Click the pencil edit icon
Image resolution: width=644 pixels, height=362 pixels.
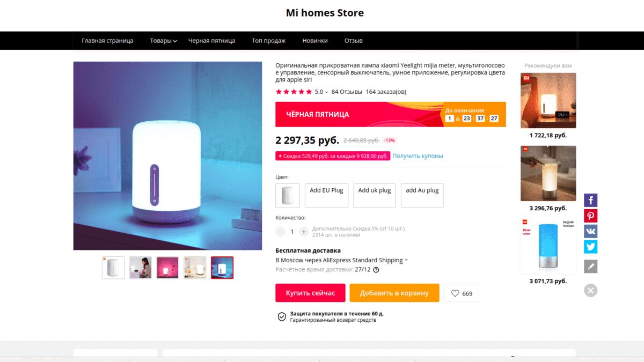590,266
